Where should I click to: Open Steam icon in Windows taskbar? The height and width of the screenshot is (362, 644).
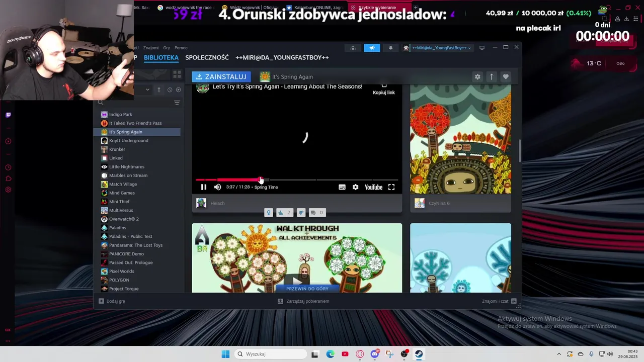419,354
